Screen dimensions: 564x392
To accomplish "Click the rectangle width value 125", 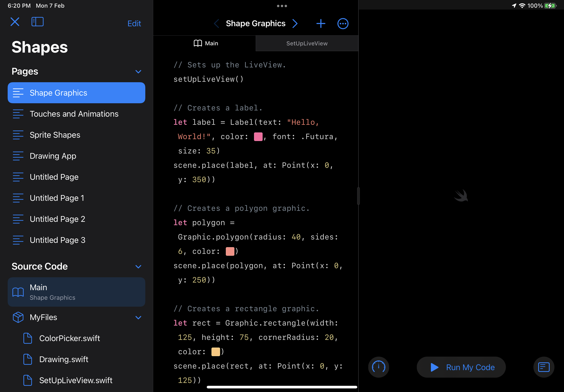I will click(185, 338).
